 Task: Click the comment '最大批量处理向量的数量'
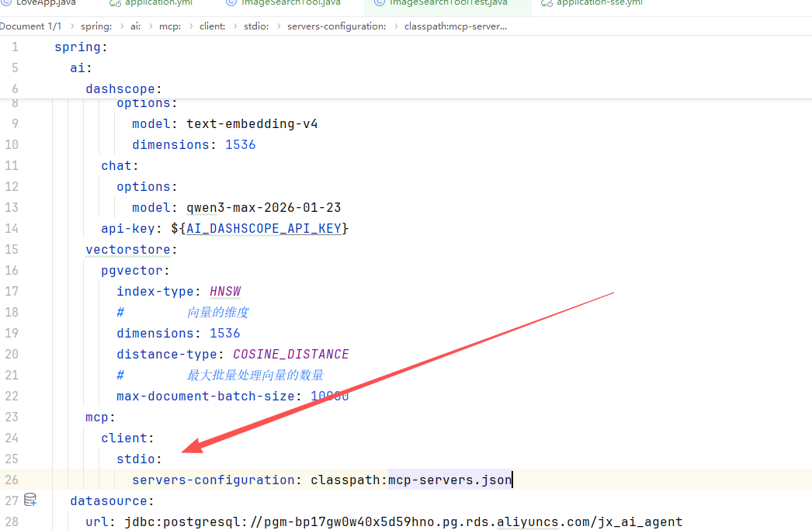tap(255, 375)
